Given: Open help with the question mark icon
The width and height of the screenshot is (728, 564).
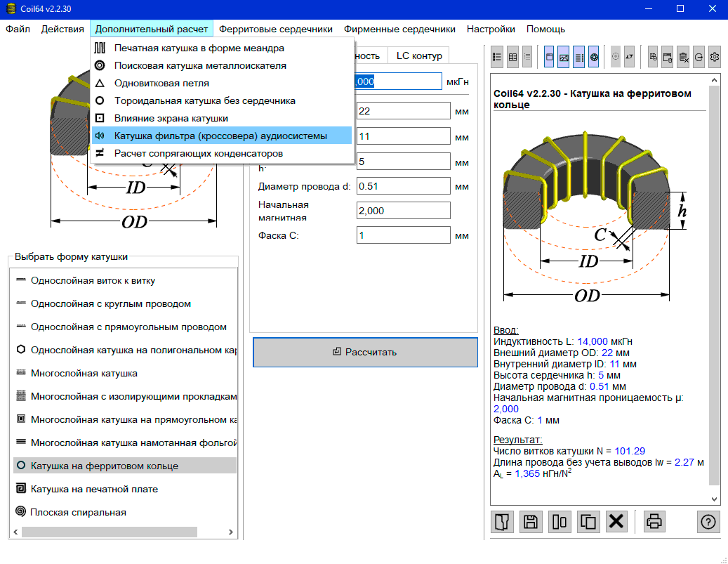Looking at the screenshot, I should point(708,522).
